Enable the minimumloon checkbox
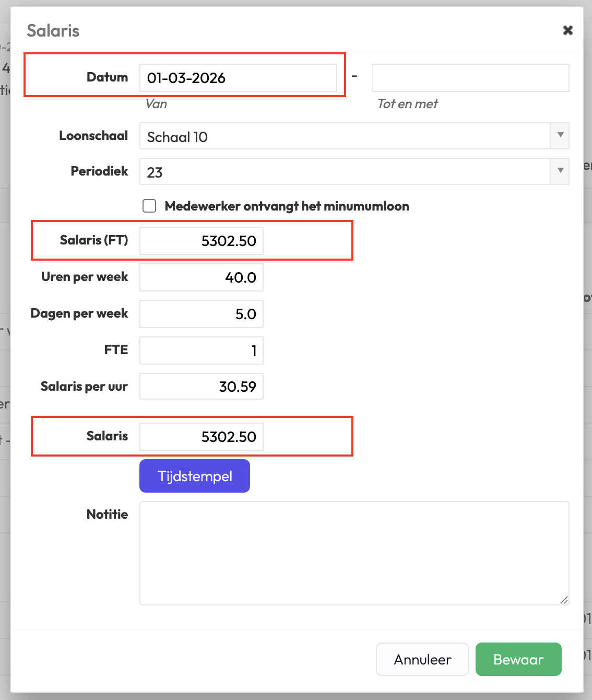Screen dimensions: 592x700 click(x=150, y=206)
